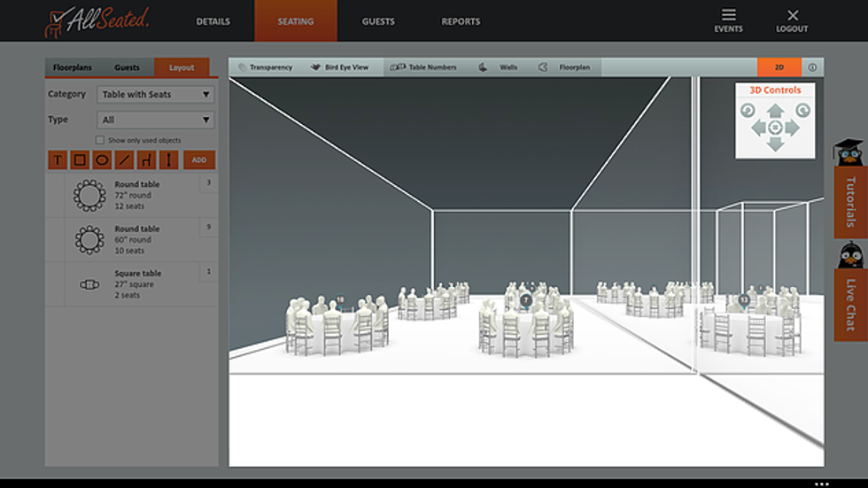Switch to the Floorplans tab

[72, 67]
